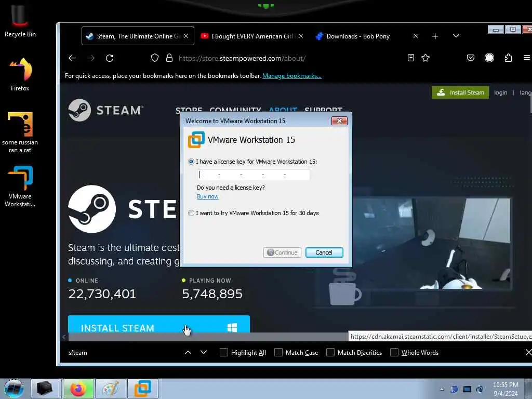This screenshot has height=399, width=532.
Task: Click the ONLINE count 22,730,401
Action: coord(102,294)
